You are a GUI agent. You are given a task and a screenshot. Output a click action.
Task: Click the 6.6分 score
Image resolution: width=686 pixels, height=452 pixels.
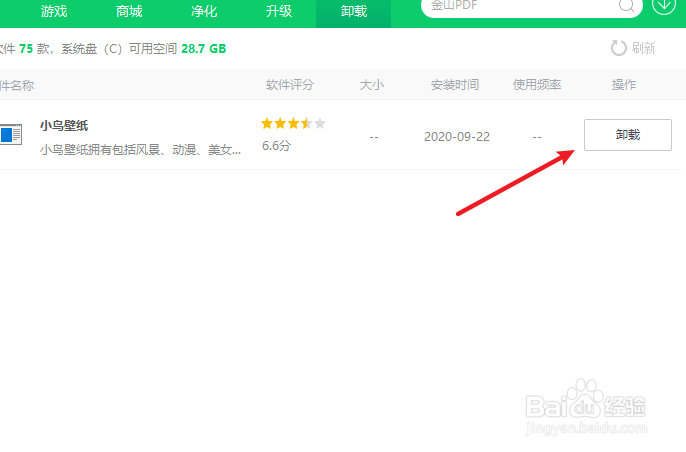(276, 146)
